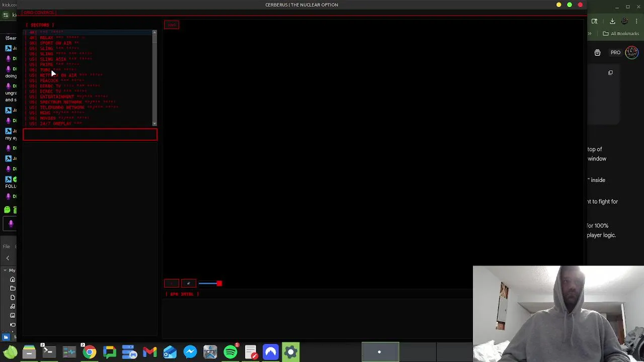Viewport: 644px width, 362px height.
Task: Click the Chrome profile avatar in the toolbar
Action: (624, 21)
